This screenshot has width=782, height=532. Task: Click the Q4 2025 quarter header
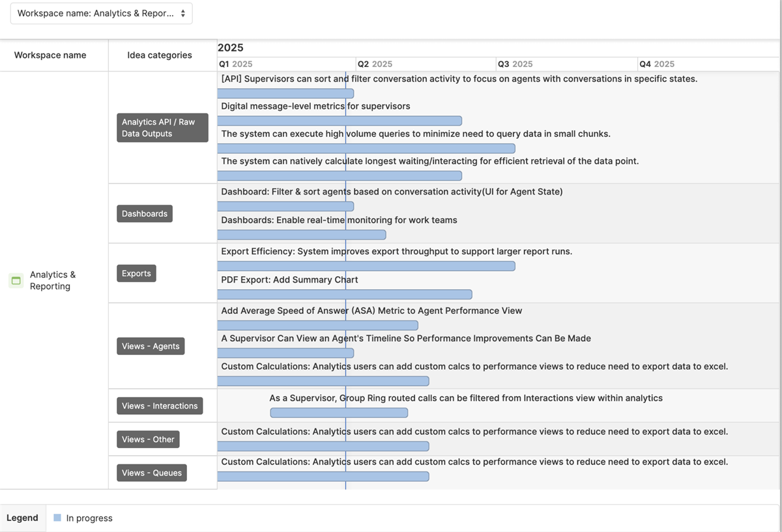click(657, 64)
